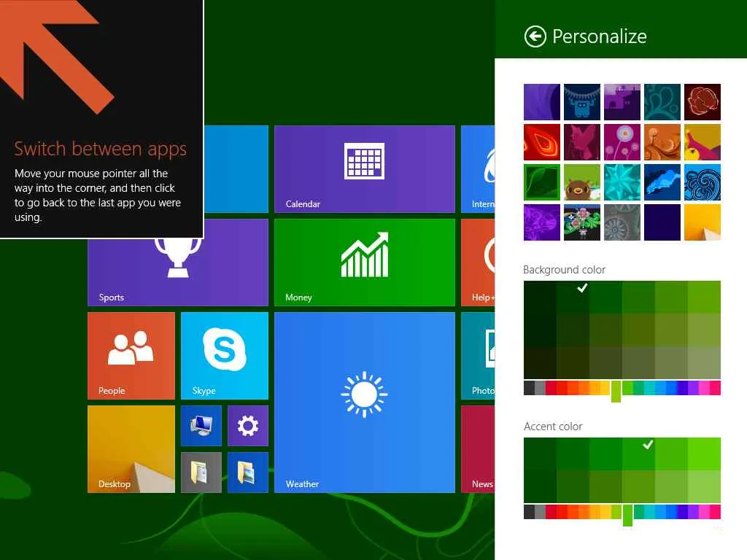747x560 pixels.
Task: Select the solid dark navy background
Action: point(662,222)
